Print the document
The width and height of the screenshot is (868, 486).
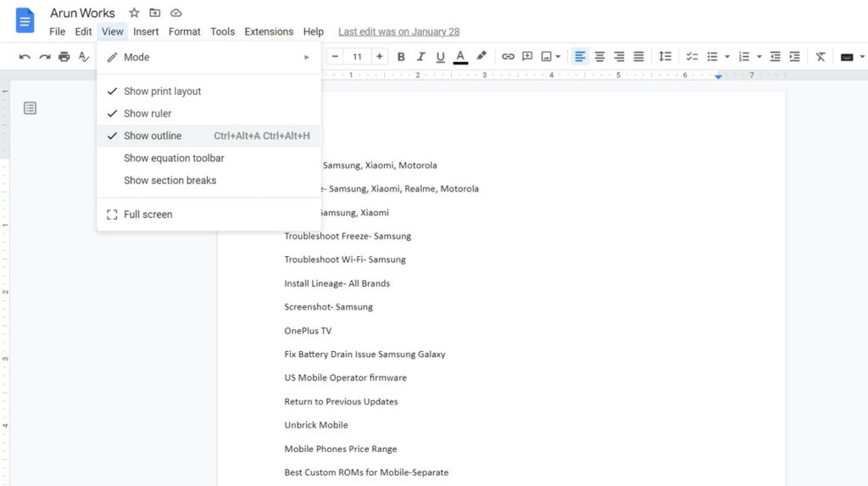tap(64, 57)
